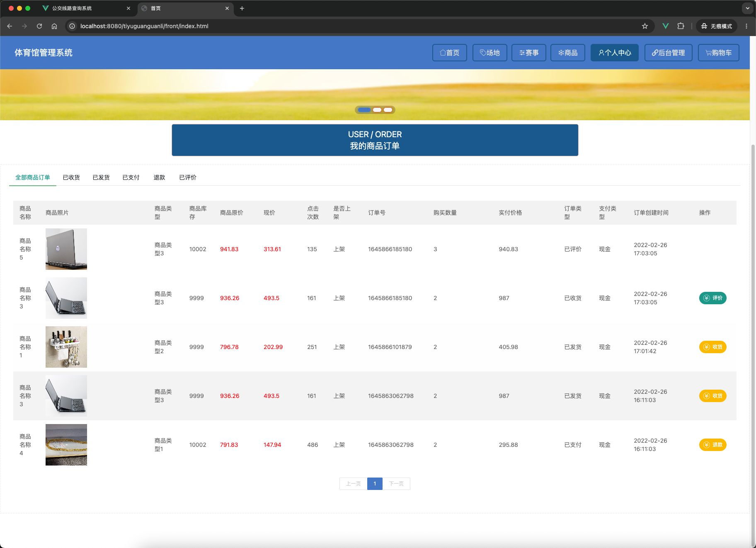The width and height of the screenshot is (756, 548).
Task: Open 场地 navigation item
Action: (x=490, y=53)
